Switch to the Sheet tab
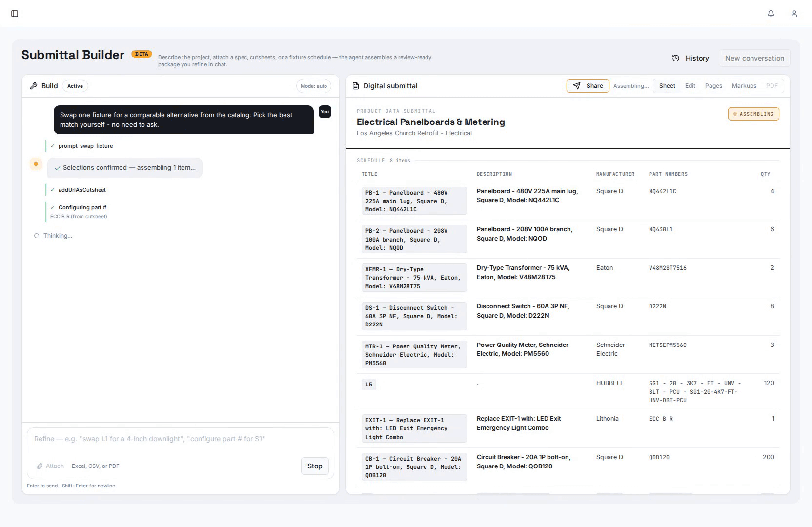 [667, 86]
